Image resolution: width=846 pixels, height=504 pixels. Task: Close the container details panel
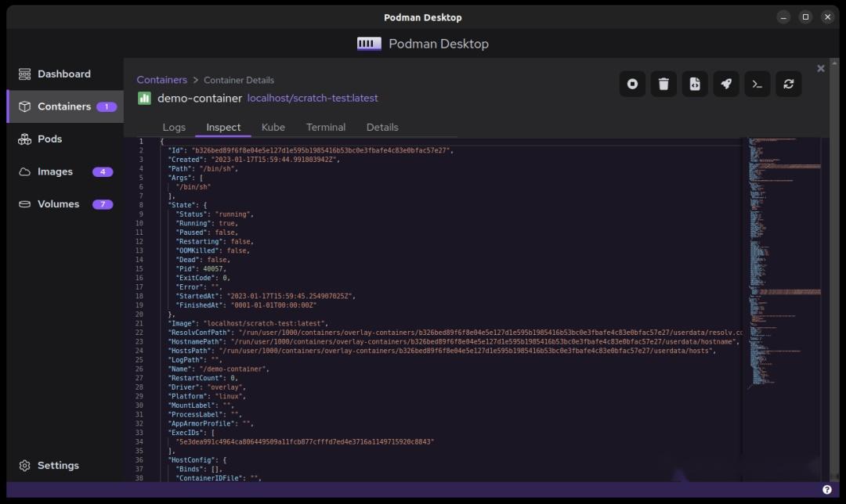pyautogui.click(x=820, y=67)
